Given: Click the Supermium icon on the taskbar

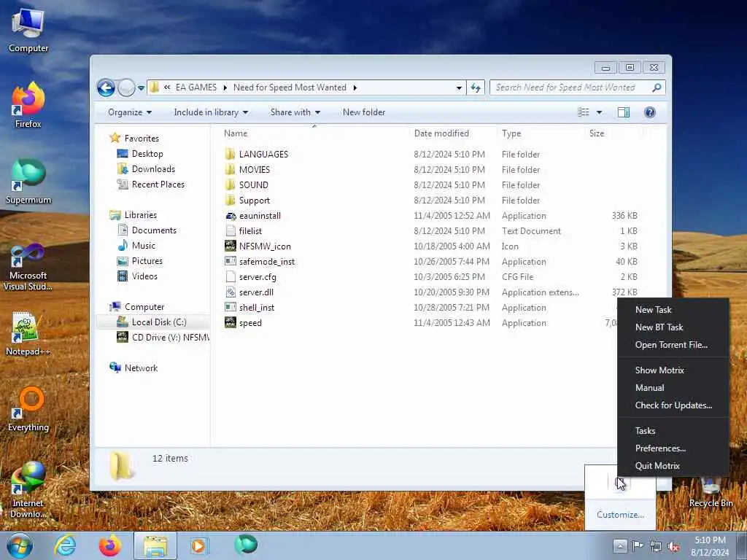Looking at the screenshot, I should pyautogui.click(x=246, y=545).
